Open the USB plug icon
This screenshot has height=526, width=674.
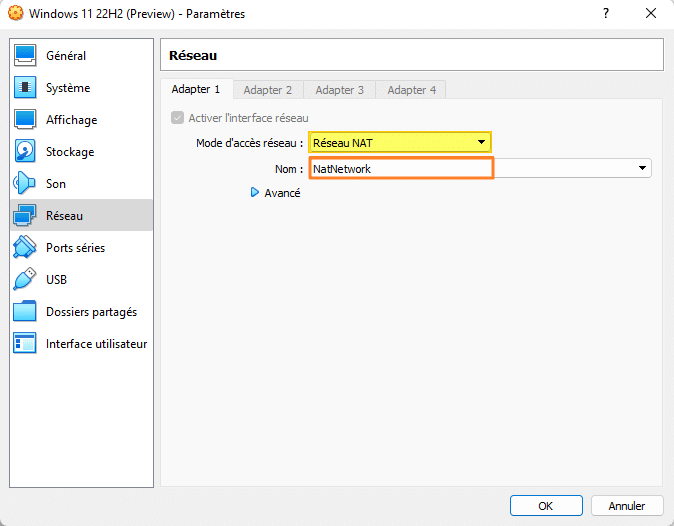pyautogui.click(x=25, y=280)
